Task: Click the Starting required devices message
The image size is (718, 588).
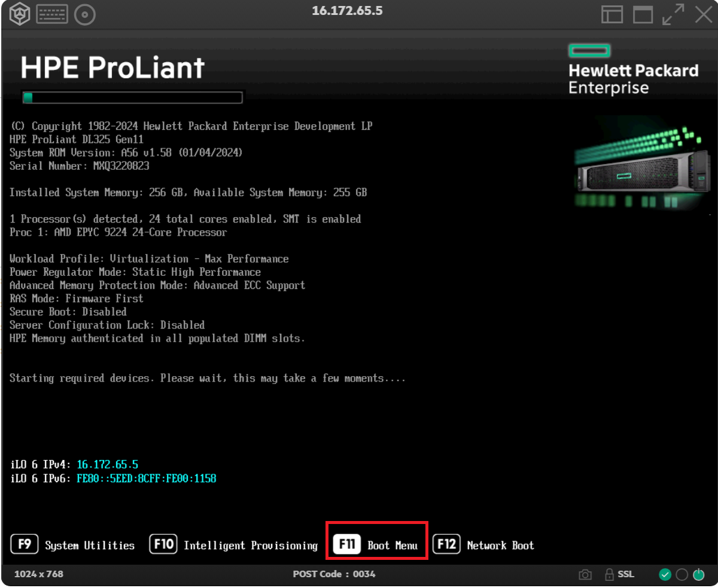Action: (x=208, y=379)
